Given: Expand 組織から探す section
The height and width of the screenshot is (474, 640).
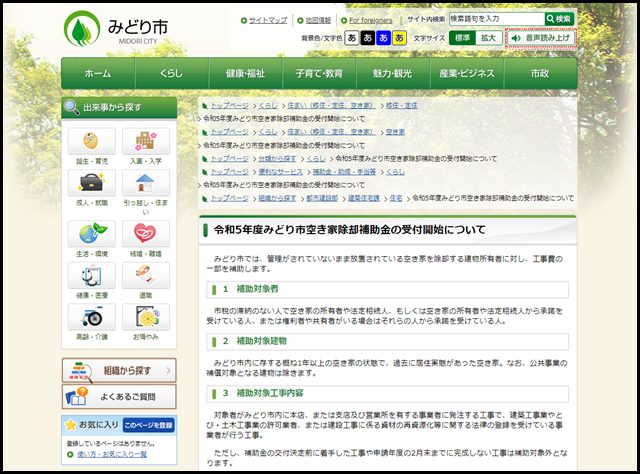Looking at the screenshot, I should (x=119, y=370).
